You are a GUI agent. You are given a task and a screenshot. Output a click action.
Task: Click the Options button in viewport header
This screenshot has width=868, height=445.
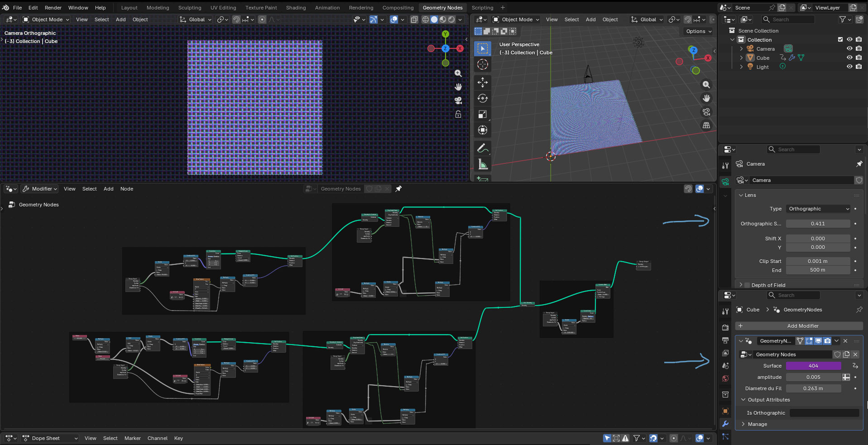coord(699,31)
